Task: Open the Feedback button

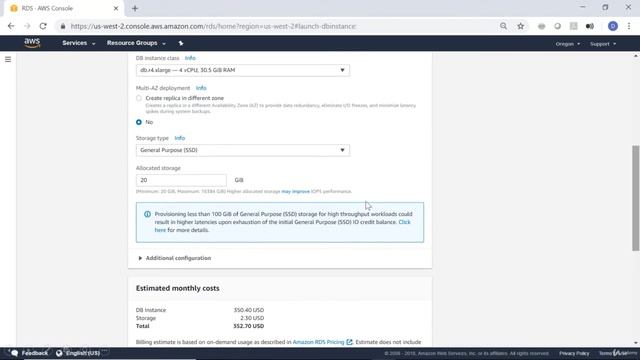Action: 34,353
